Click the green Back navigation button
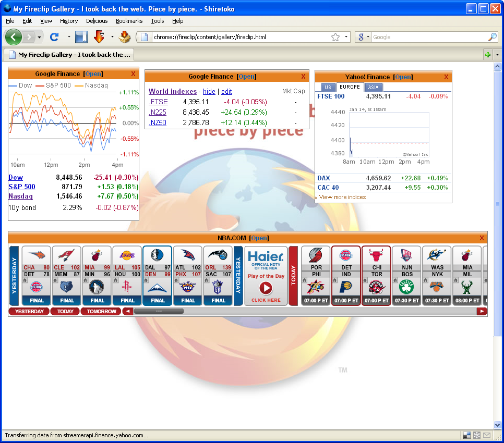504x443 pixels. [x=13, y=37]
